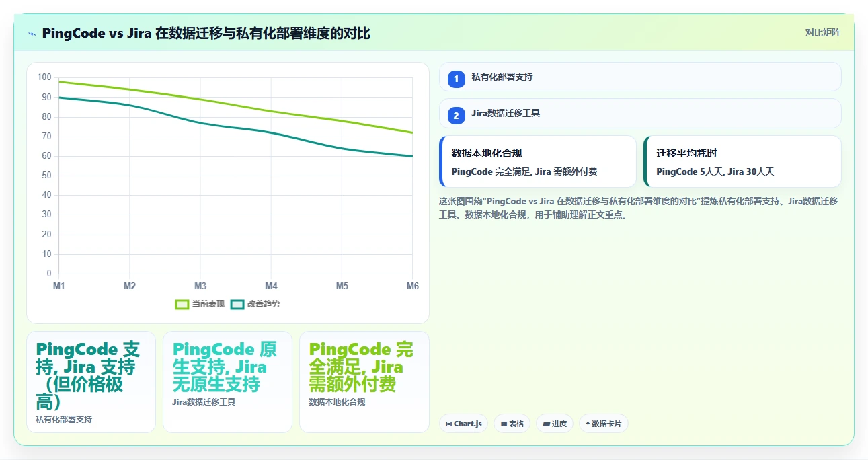Click the text PingCode 完全满足, Jira 需额外付费 in info card
This screenshot has height=460, width=868.
(x=524, y=171)
